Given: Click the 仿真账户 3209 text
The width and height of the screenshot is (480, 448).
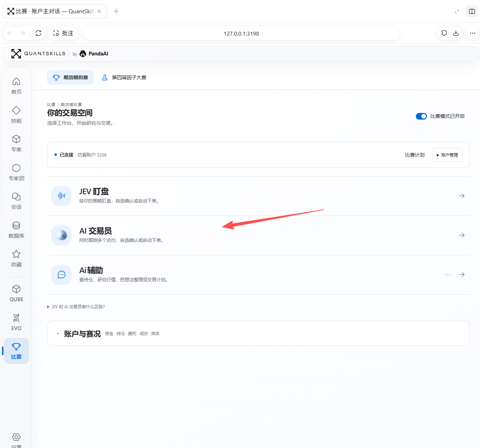Looking at the screenshot, I should coord(92,155).
